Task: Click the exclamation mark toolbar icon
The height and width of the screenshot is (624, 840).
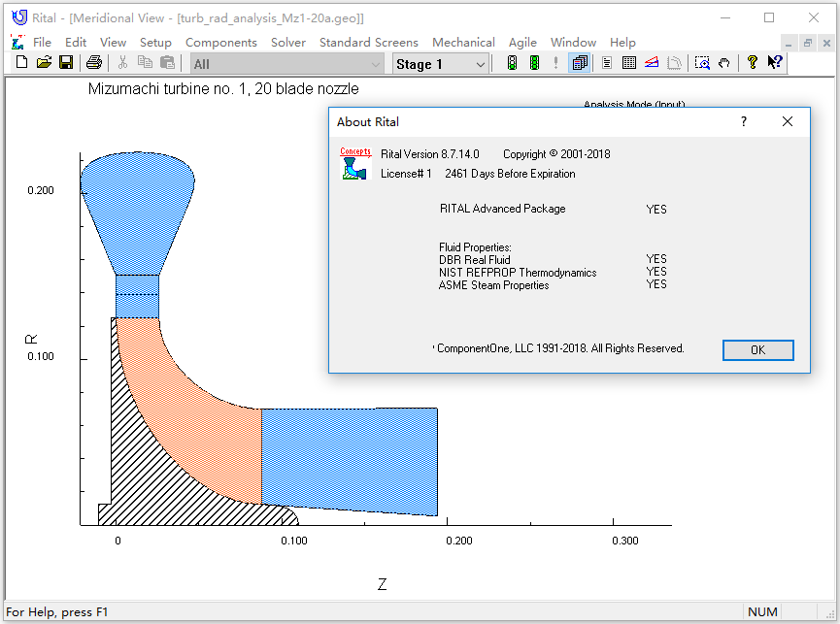Action: tap(556, 63)
